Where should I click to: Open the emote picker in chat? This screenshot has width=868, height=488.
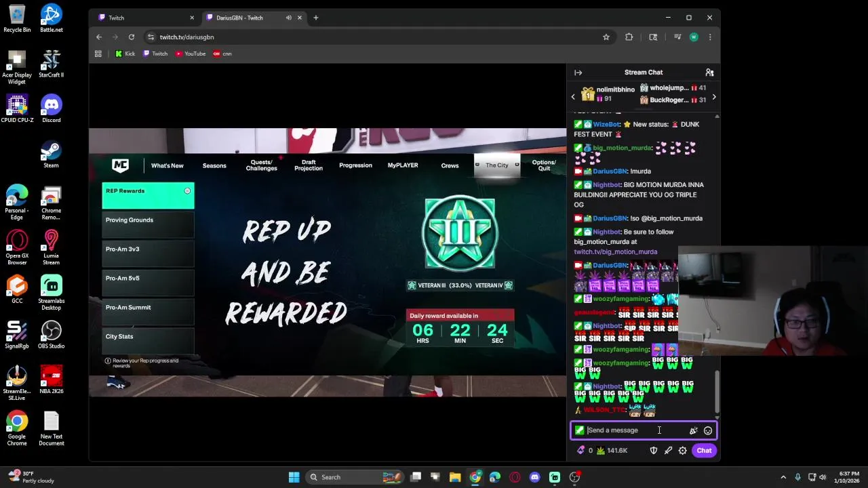click(708, 430)
